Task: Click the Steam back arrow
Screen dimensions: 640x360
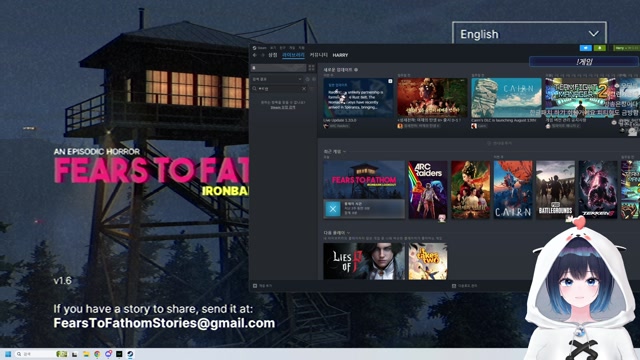Action: 255,55
